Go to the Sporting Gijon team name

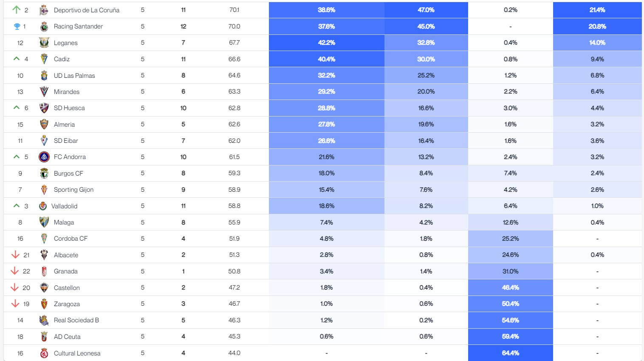pyautogui.click(x=73, y=190)
